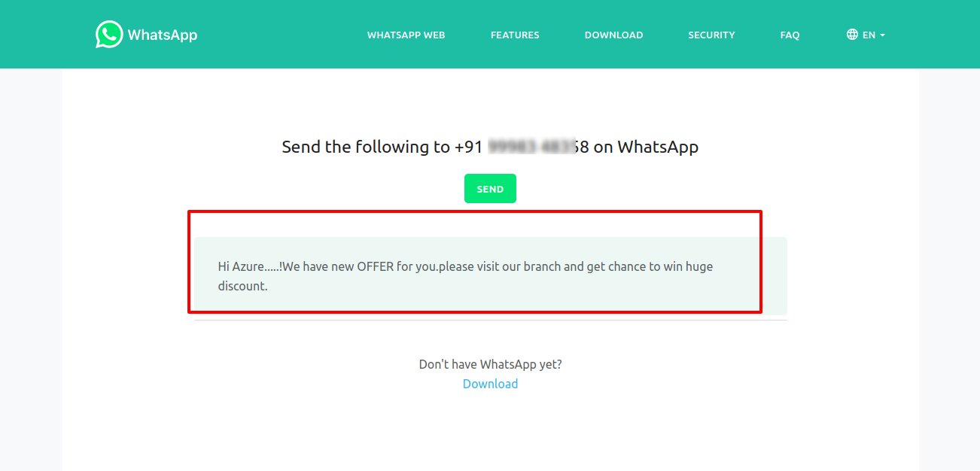Go to the Features page
Screen dimensions: 980x471
pyautogui.click(x=515, y=35)
